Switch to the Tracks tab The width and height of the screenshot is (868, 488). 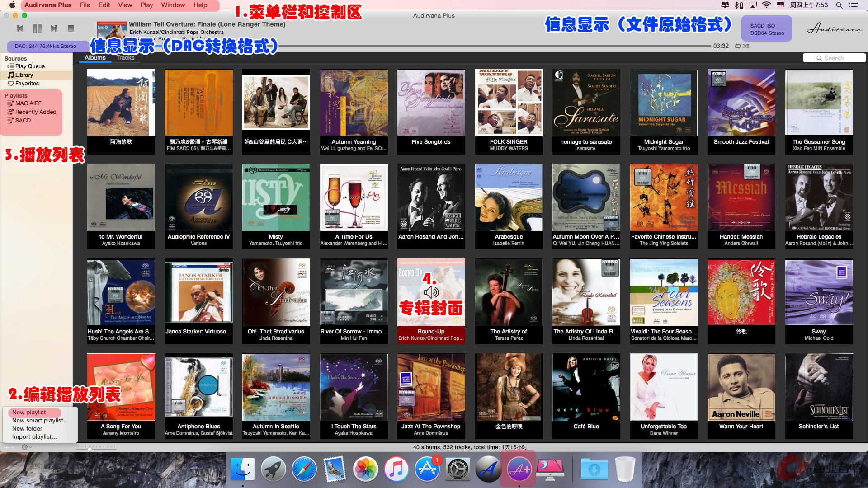click(125, 58)
